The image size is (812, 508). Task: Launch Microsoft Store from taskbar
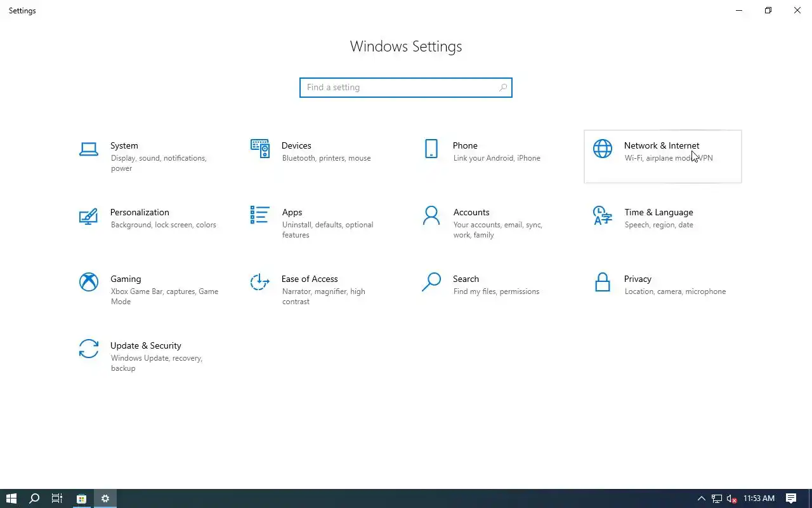(x=82, y=498)
